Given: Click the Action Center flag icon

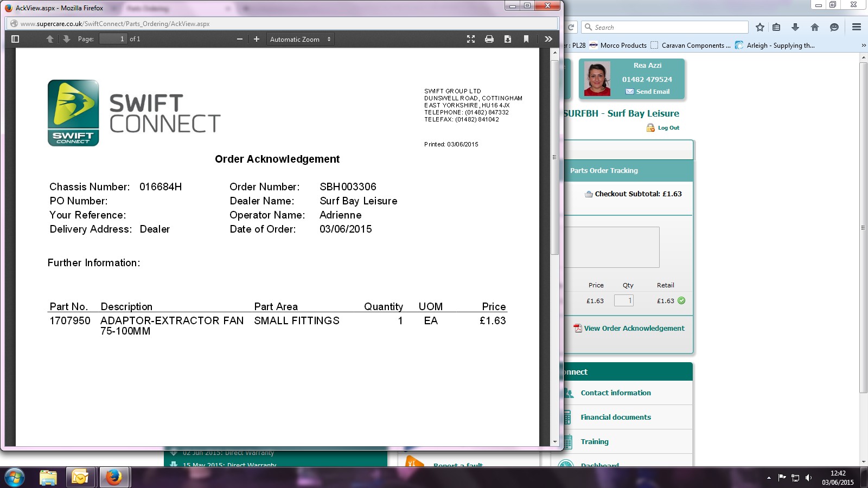Looking at the screenshot, I should pos(782,478).
